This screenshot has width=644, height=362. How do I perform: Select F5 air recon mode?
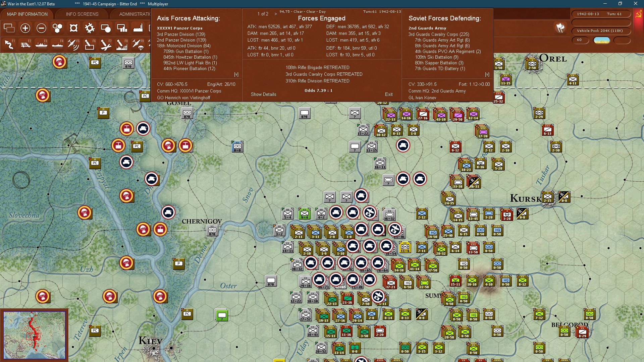click(x=73, y=44)
